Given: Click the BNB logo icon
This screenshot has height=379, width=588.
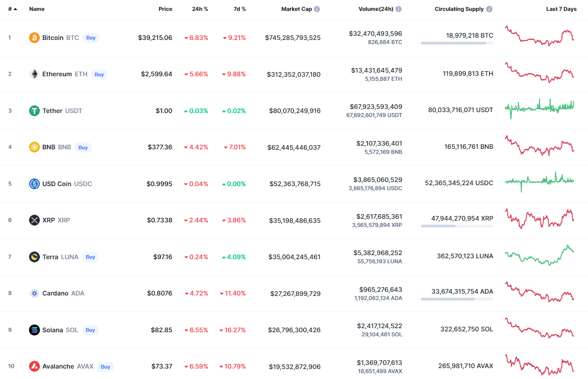Looking at the screenshot, I should click(x=34, y=147).
